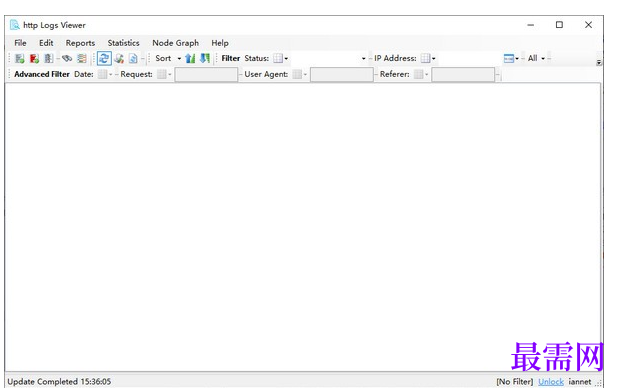This screenshot has width=623, height=388.
Task: Open the blue calendar view dropdown
Action: pyautogui.click(x=511, y=58)
